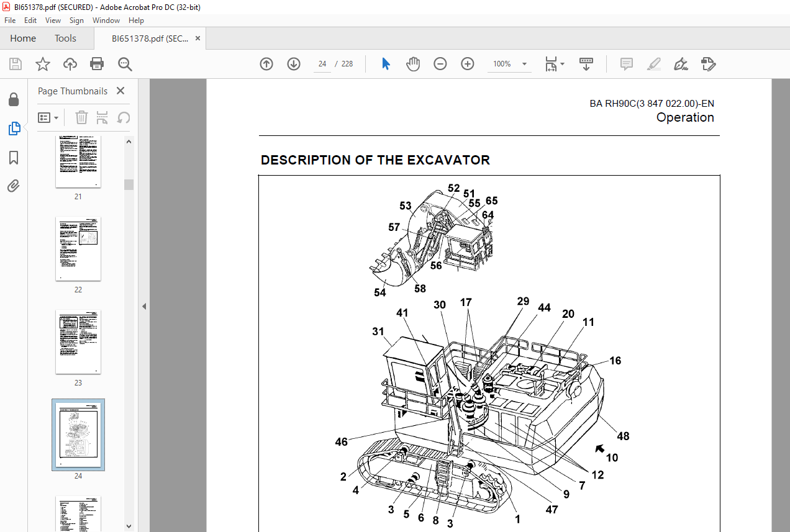This screenshot has width=790, height=532.
Task: Delete selected page thumbnail trash icon
Action: (81, 117)
